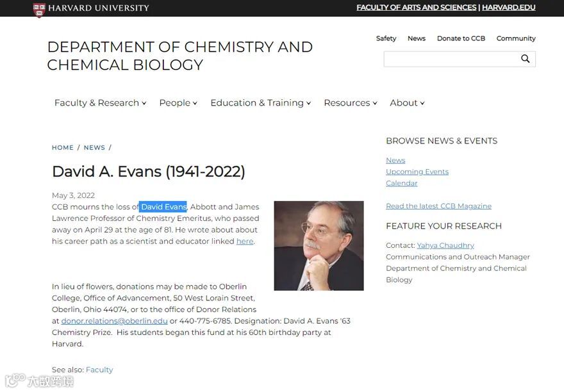Click the David Evans portrait photo
The height and width of the screenshot is (392, 564).
[x=319, y=245]
